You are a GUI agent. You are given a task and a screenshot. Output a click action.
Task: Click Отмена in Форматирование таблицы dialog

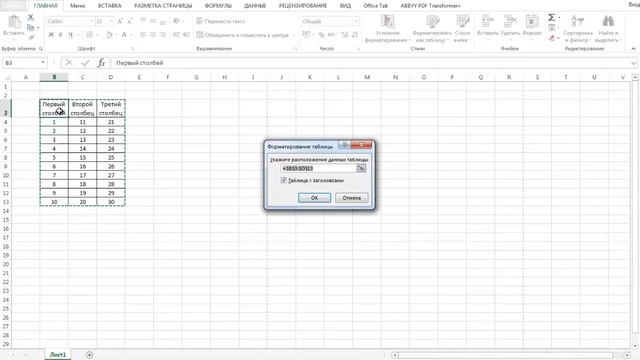(x=351, y=198)
